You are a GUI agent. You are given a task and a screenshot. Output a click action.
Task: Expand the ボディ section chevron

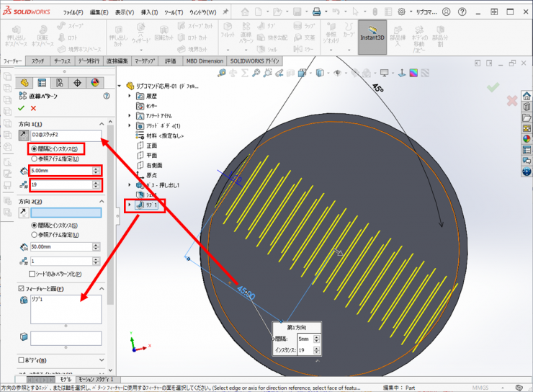point(109,360)
